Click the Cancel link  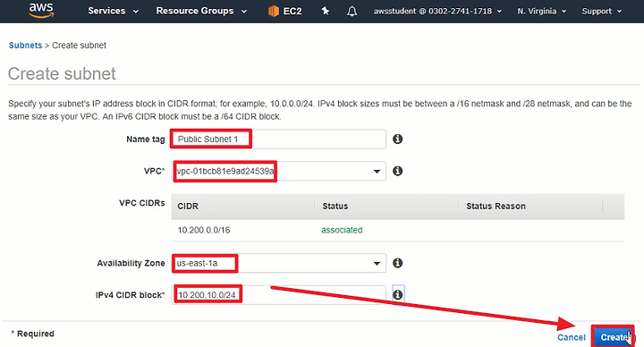click(x=571, y=337)
